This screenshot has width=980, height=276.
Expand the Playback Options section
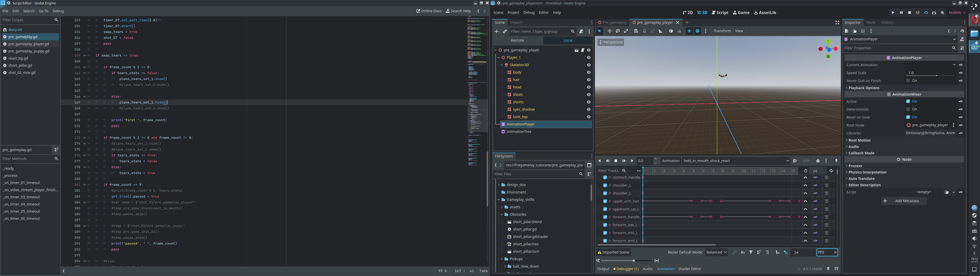tap(864, 88)
